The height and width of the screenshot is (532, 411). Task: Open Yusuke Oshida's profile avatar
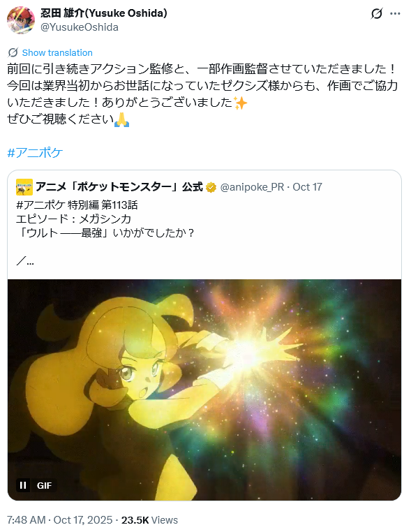coord(21,20)
